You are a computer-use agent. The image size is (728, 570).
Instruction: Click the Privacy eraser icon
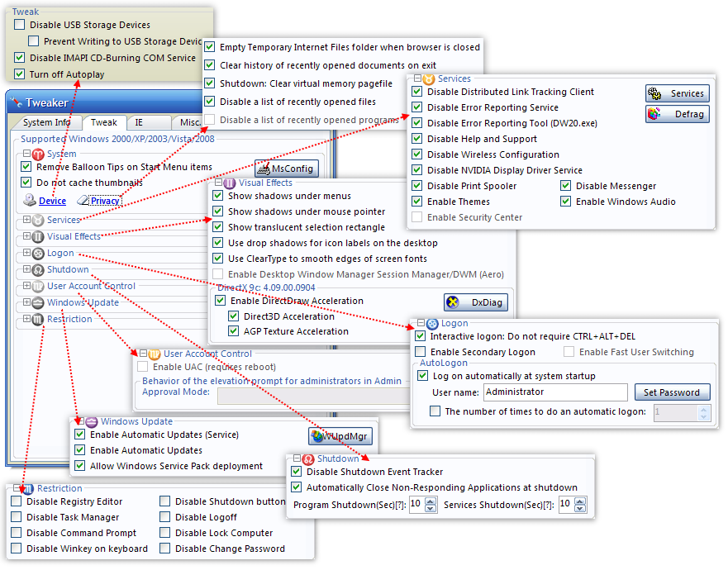[83, 200]
